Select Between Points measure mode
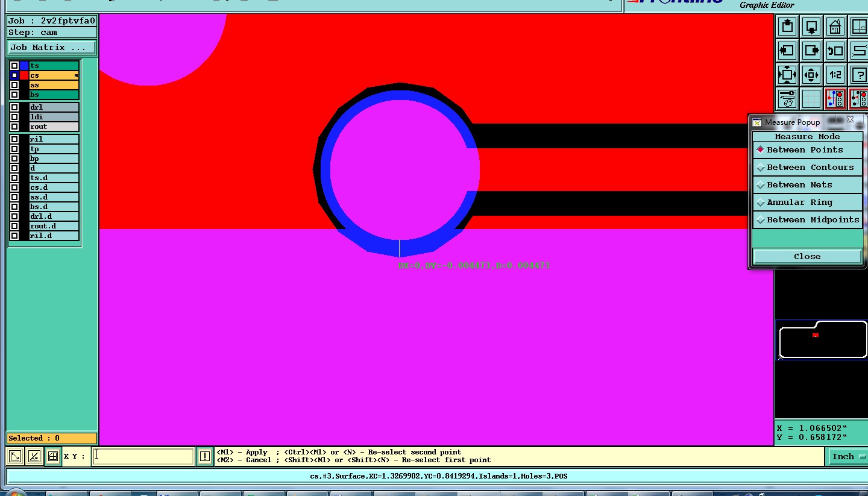Screen dimensions: 868x496 pos(807,149)
